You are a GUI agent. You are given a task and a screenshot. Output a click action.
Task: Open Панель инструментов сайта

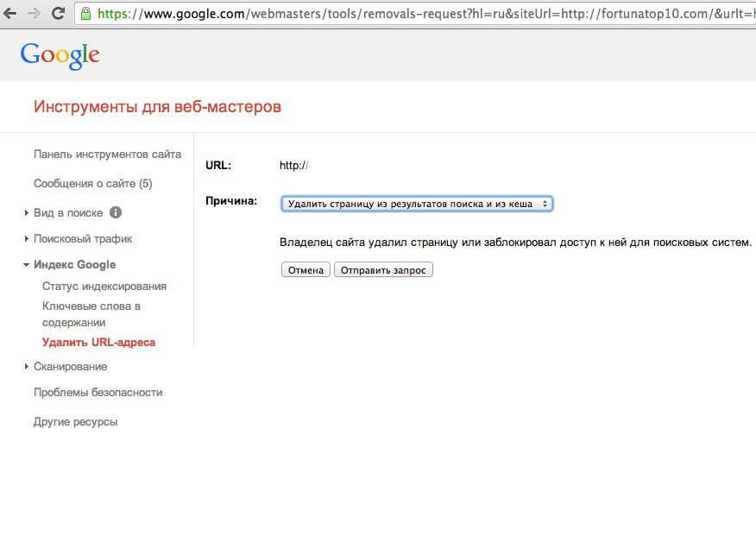108,154
